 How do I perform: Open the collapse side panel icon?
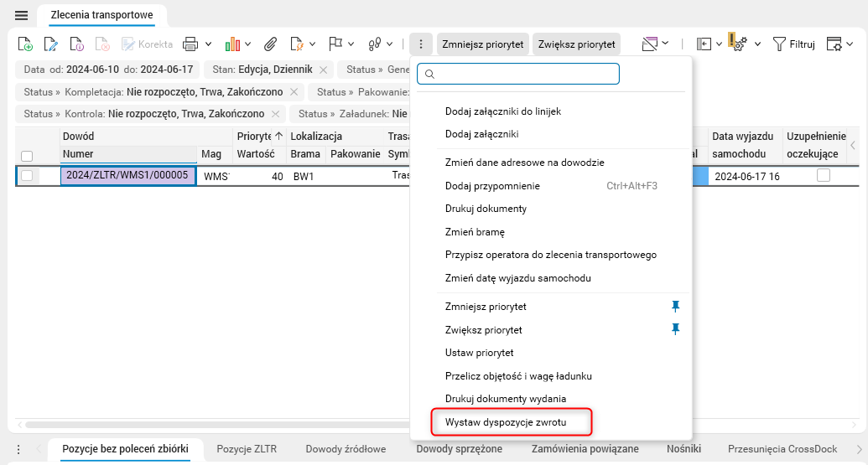pyautogui.click(x=704, y=44)
